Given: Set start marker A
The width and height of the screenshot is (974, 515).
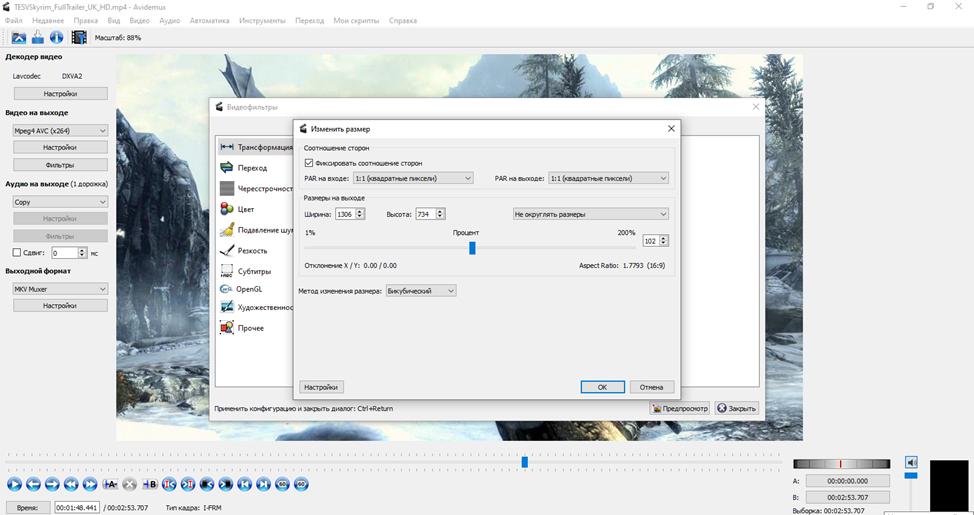Looking at the screenshot, I should (x=110, y=484).
